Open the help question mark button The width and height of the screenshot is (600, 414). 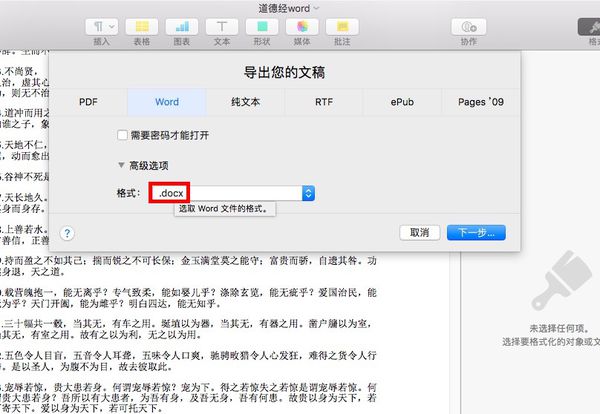point(67,233)
